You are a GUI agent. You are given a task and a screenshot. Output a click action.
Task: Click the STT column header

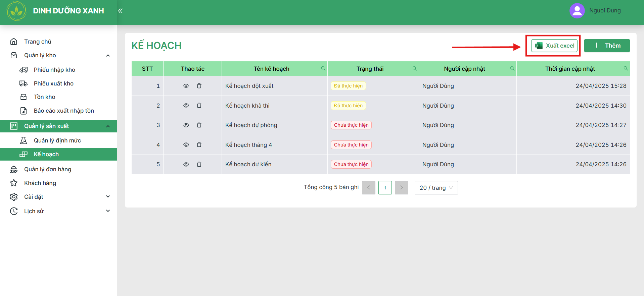point(147,69)
